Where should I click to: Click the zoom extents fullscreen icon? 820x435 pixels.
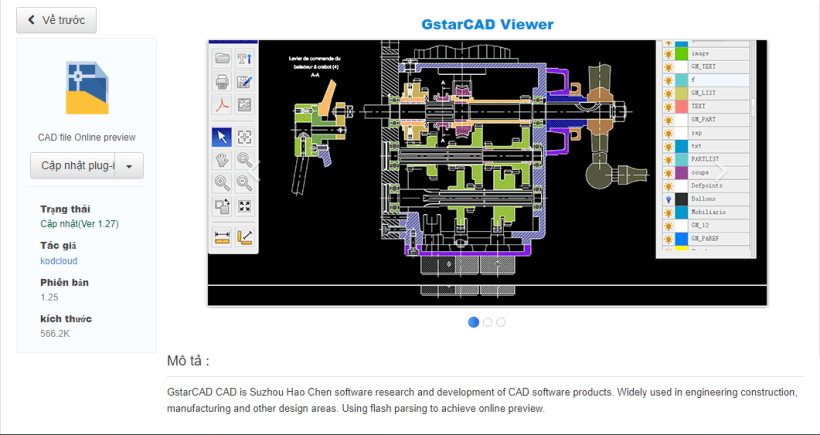click(244, 207)
